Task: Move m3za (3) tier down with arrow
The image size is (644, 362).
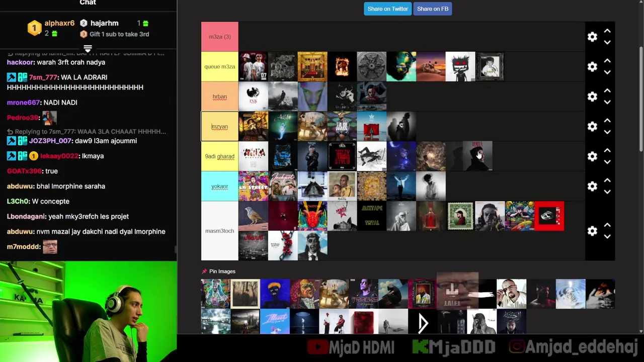Action: pos(607,42)
